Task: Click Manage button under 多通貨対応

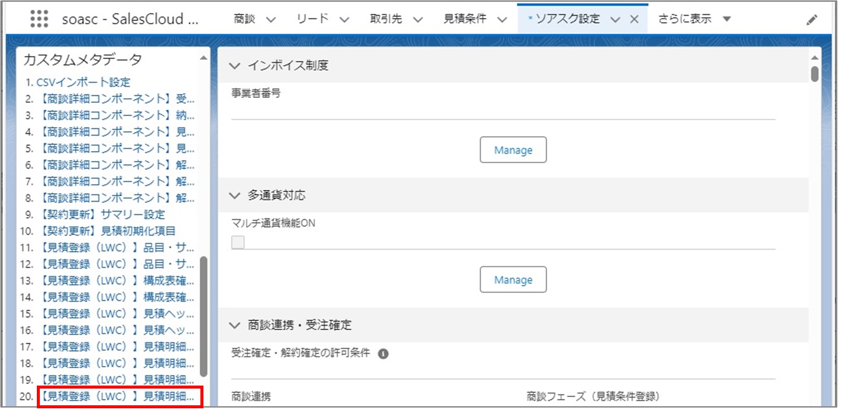Action: [513, 280]
